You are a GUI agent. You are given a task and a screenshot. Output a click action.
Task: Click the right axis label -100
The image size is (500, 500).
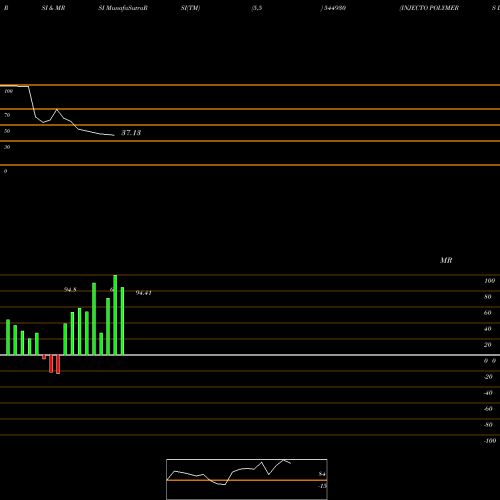(490, 441)
